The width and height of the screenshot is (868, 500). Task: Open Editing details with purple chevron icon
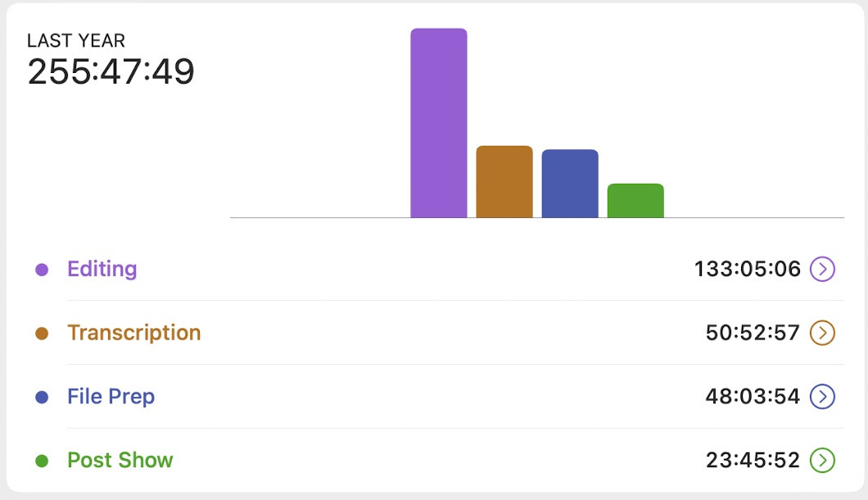[822, 269]
